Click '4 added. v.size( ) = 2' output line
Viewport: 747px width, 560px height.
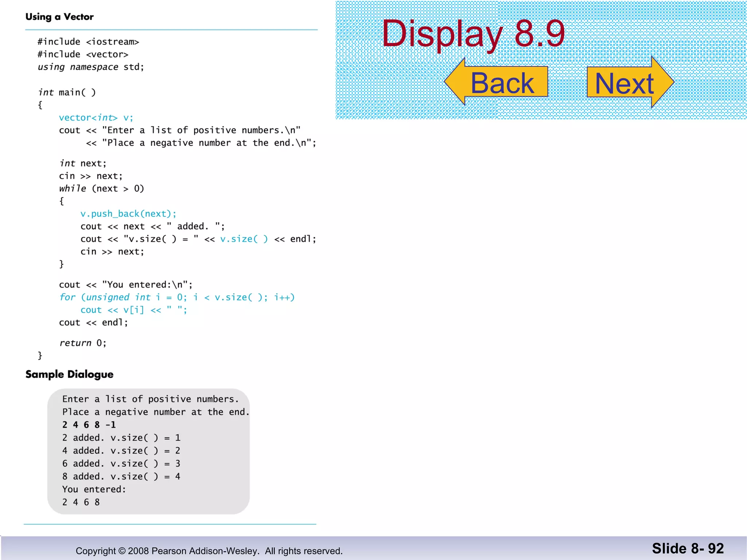(121, 451)
